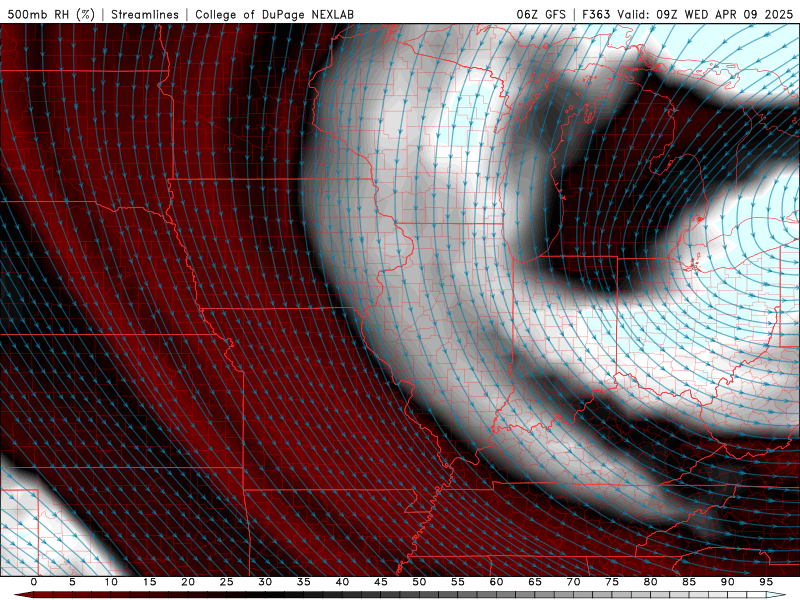800x600 pixels.
Task: Select the "60" color scale label
Action: pyautogui.click(x=496, y=582)
